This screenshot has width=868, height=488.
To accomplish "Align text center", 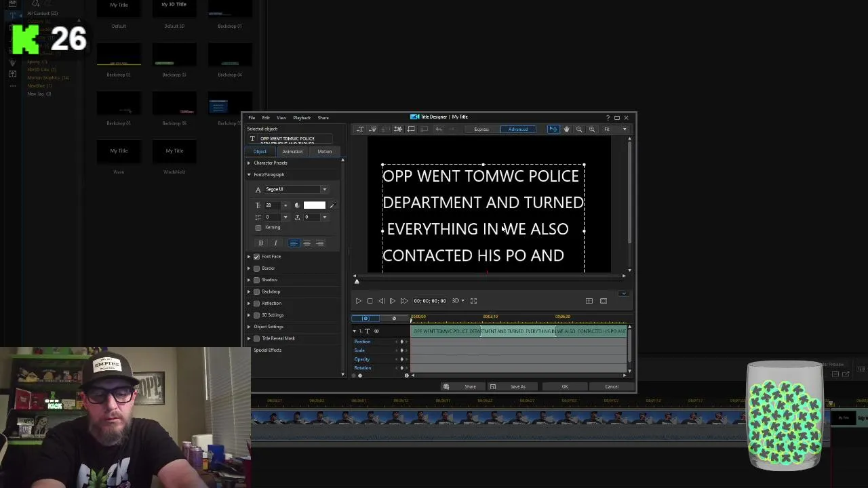I will [x=307, y=243].
